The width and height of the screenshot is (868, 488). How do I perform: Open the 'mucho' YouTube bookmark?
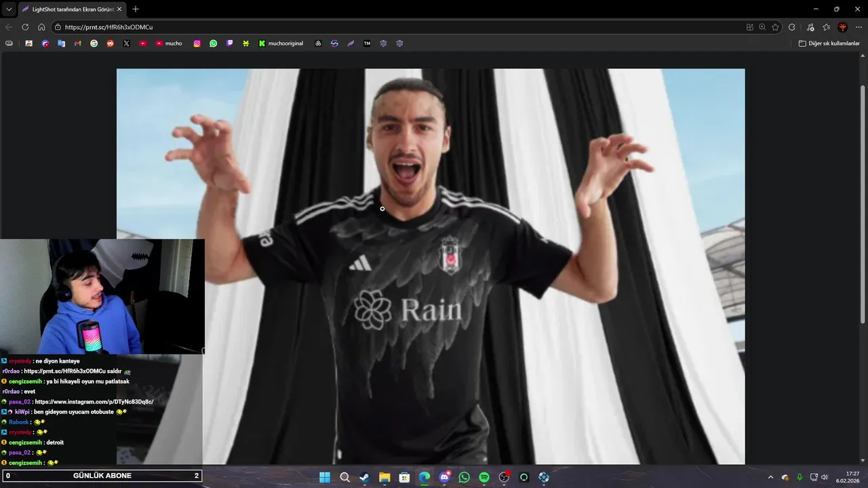tap(169, 43)
